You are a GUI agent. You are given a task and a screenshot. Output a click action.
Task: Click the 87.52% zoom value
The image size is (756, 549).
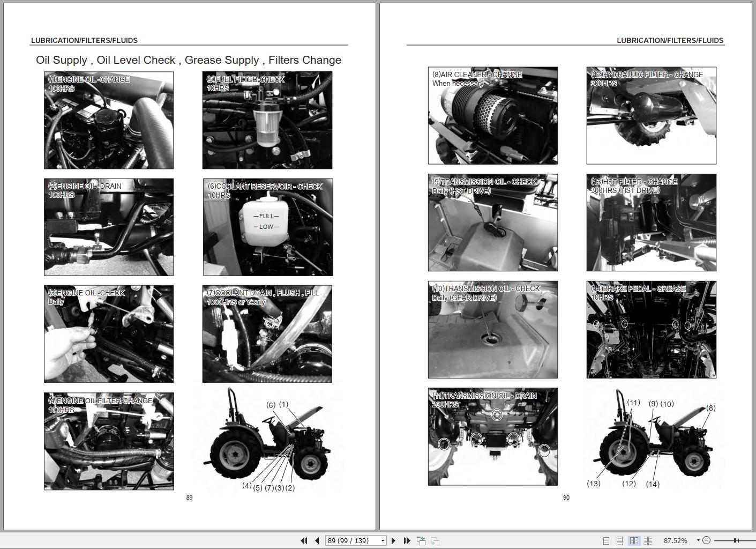tap(675, 540)
